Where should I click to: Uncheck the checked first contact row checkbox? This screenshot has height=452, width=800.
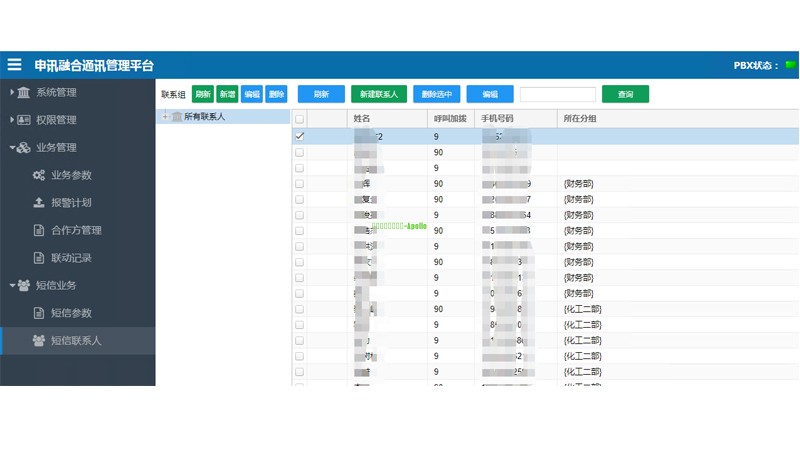(299, 136)
